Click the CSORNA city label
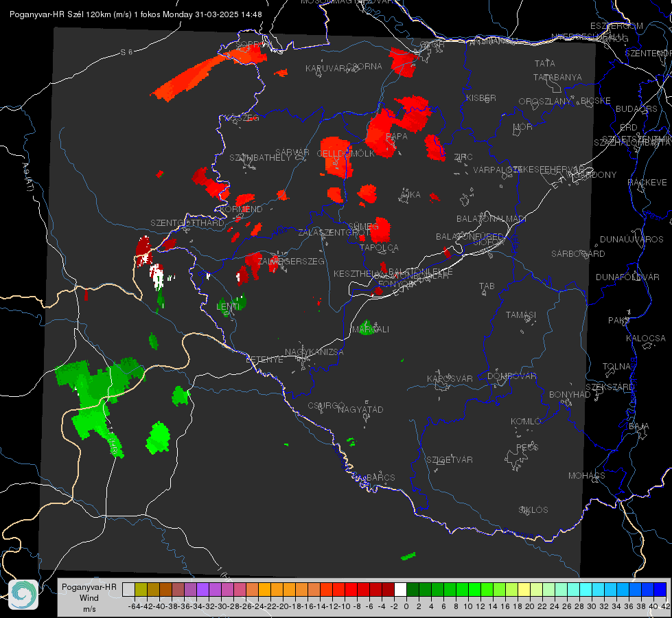Screen dimensions: 672x618 (x=364, y=67)
